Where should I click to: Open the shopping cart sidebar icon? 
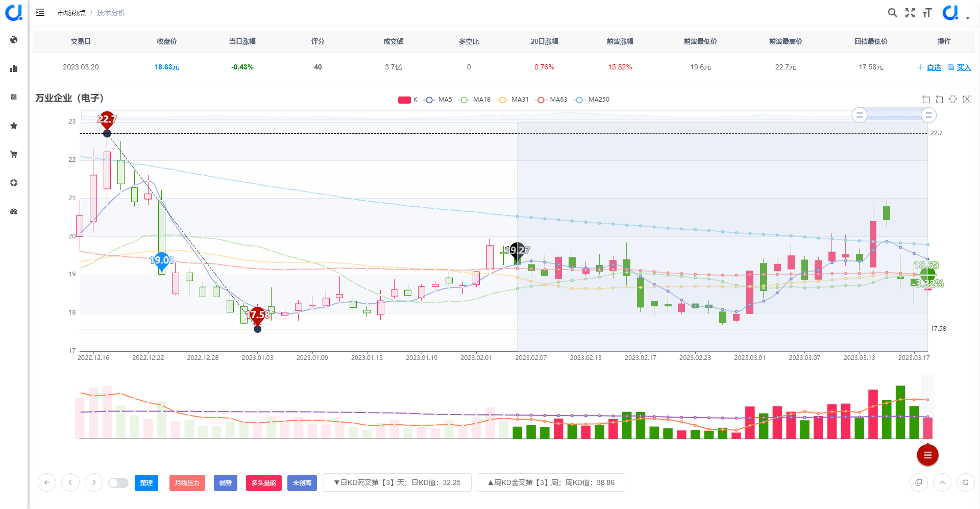click(14, 154)
